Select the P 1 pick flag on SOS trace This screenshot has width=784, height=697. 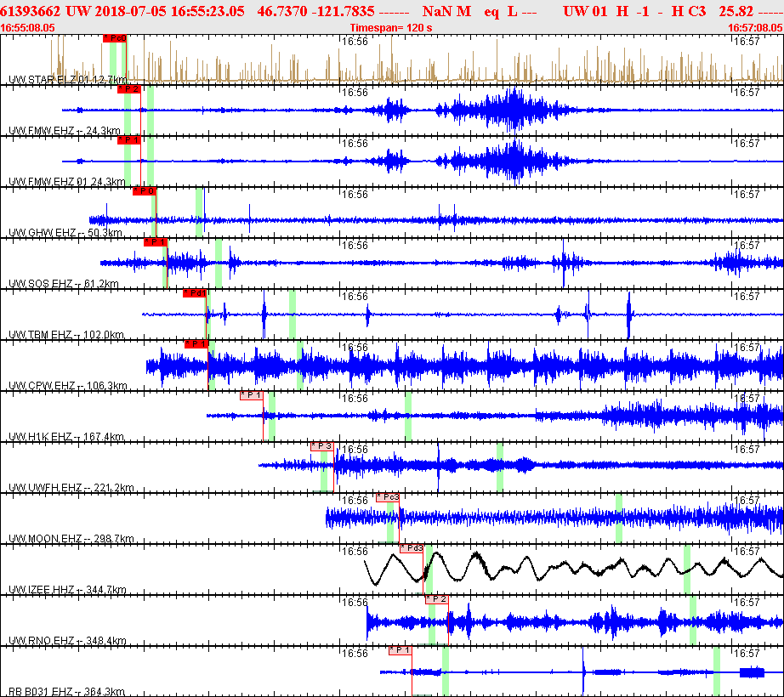156,242
